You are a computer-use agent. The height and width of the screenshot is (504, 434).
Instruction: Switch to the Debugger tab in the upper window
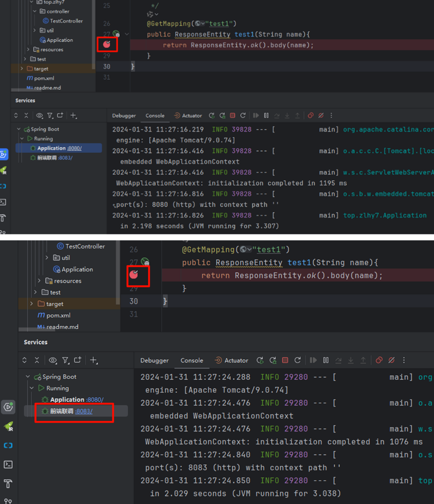pos(124,116)
